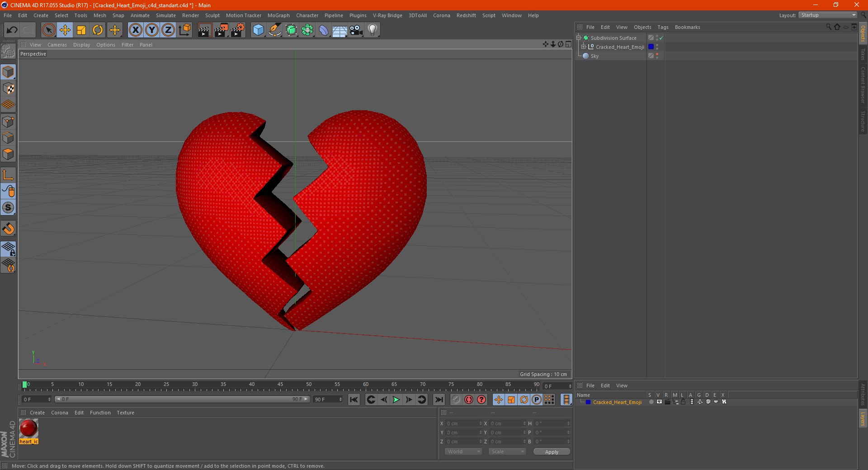Select the Scale tool

point(81,30)
